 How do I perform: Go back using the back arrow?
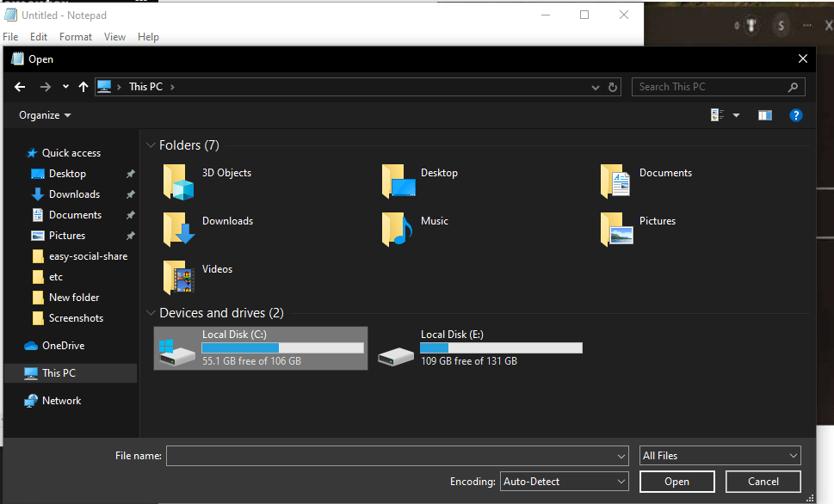[x=20, y=87]
